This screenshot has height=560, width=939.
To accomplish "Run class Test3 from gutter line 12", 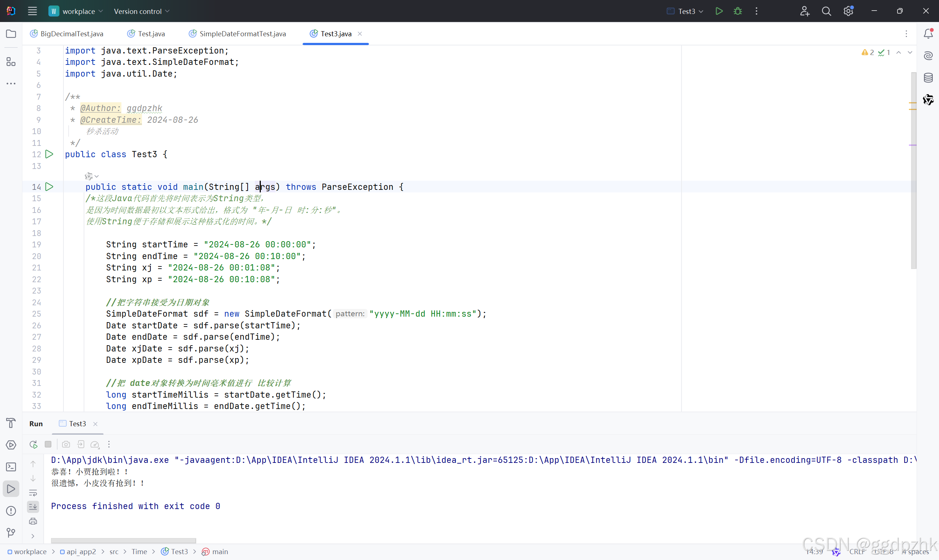I will point(49,154).
